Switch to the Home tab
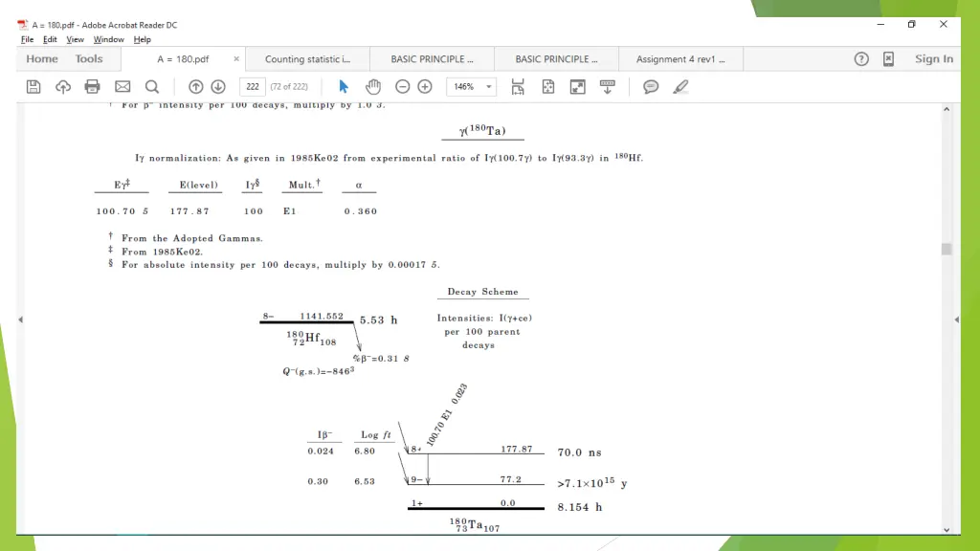 tap(42, 58)
